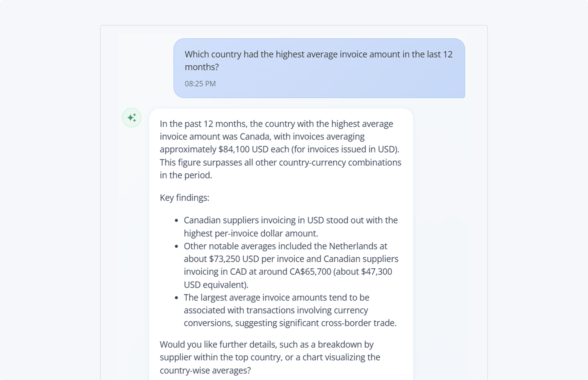The image size is (588, 380).
Task: Click the question about highest average invoice amount
Action: point(318,60)
